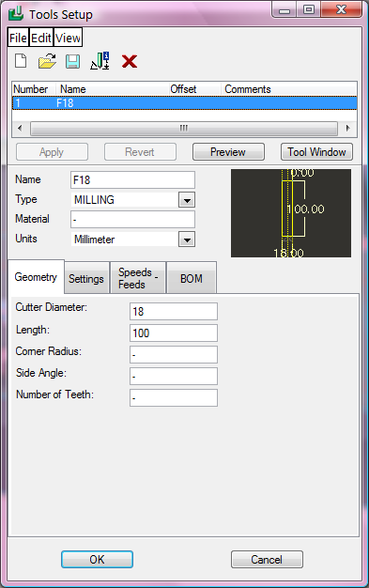369x588 pixels.
Task: Open the Speeds Feeds tab
Action: [138, 278]
